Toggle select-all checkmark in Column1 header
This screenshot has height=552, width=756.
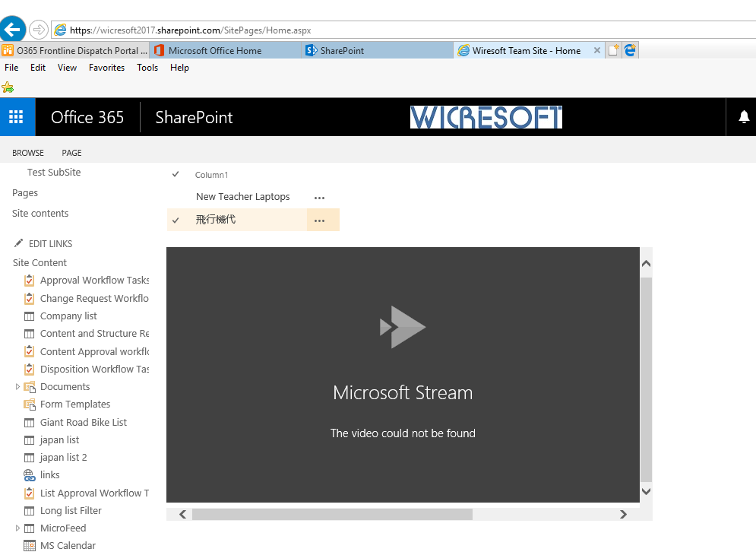(x=176, y=174)
